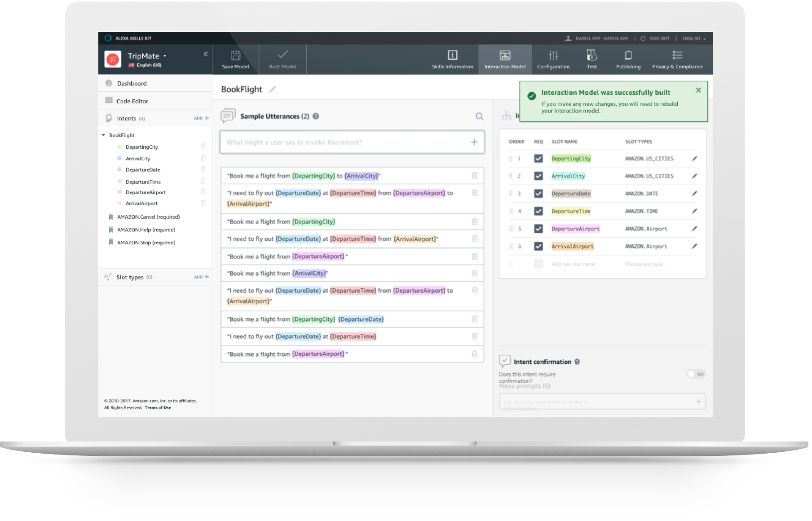This screenshot has height=521, width=812.
Task: Go to the Test tab
Action: [x=592, y=60]
